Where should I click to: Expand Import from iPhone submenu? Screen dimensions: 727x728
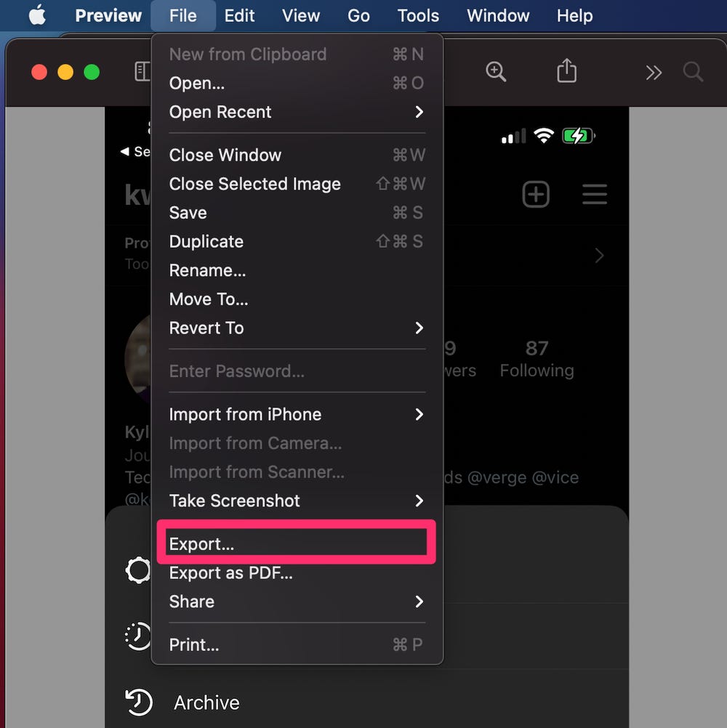(297, 415)
